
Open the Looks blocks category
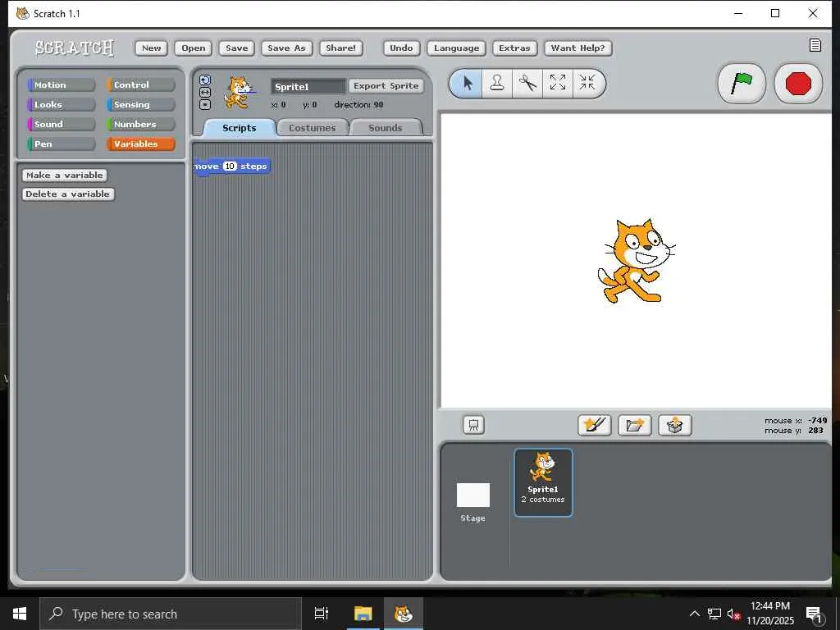(x=61, y=104)
